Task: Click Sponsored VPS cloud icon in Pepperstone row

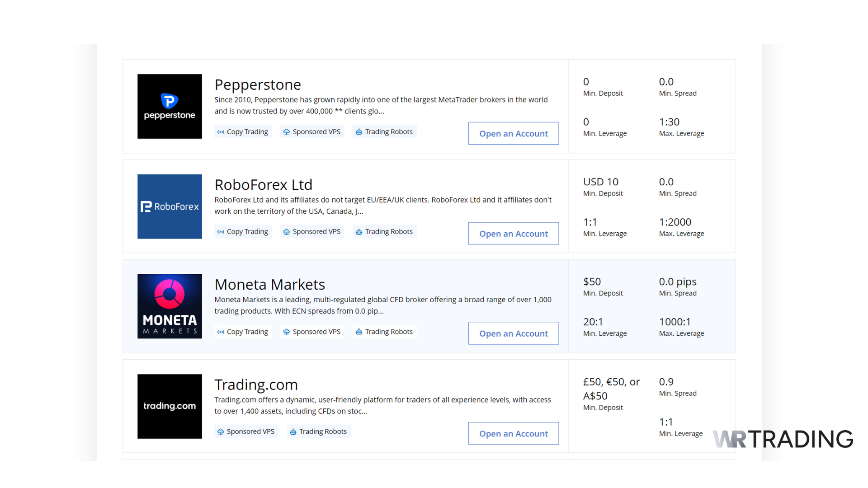Action: 287,132
